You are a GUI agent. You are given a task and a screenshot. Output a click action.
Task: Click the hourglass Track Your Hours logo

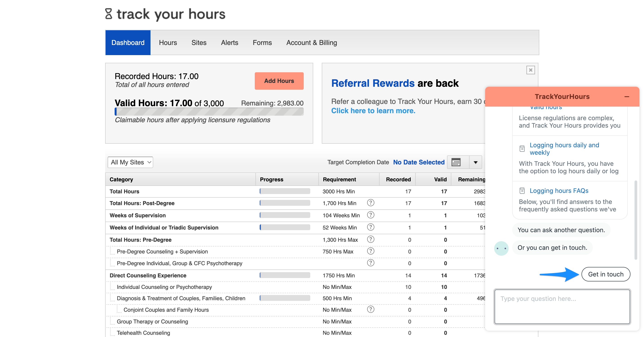[165, 14]
